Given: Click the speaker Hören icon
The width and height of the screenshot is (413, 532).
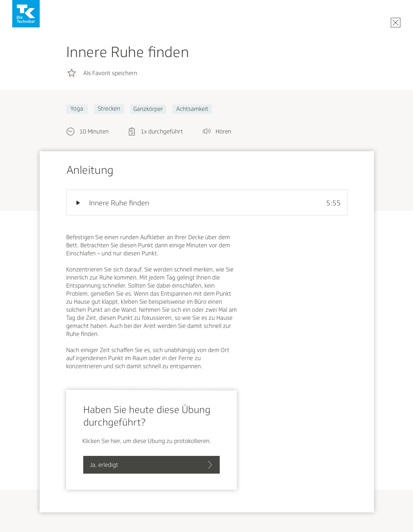Looking at the screenshot, I should 206,131.
